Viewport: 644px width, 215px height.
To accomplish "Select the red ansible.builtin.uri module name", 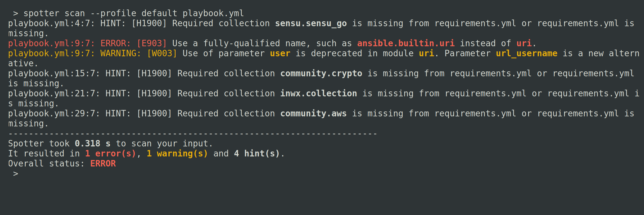I will coord(406,43).
